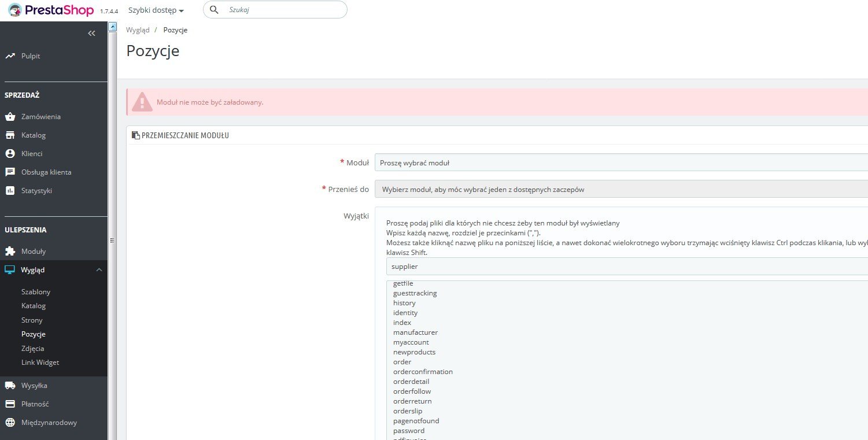Select password in the file list
The height and width of the screenshot is (440, 868).
[x=409, y=431]
